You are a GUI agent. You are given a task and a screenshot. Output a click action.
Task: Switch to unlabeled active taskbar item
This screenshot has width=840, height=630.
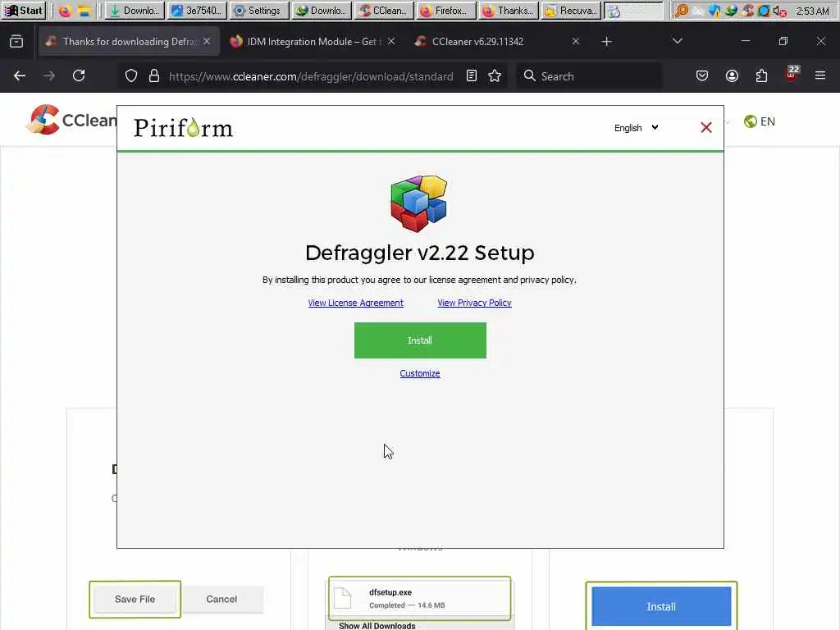634,11
